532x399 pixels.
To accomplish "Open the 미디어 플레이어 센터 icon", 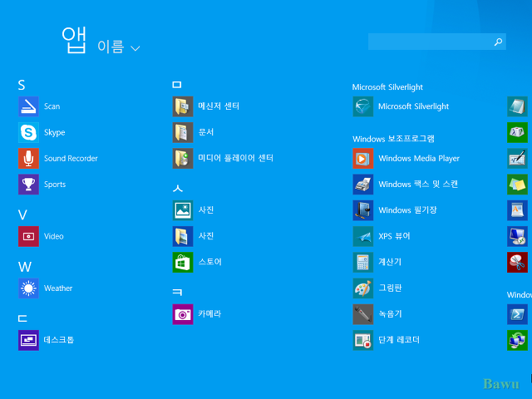I will pyautogui.click(x=183, y=158).
